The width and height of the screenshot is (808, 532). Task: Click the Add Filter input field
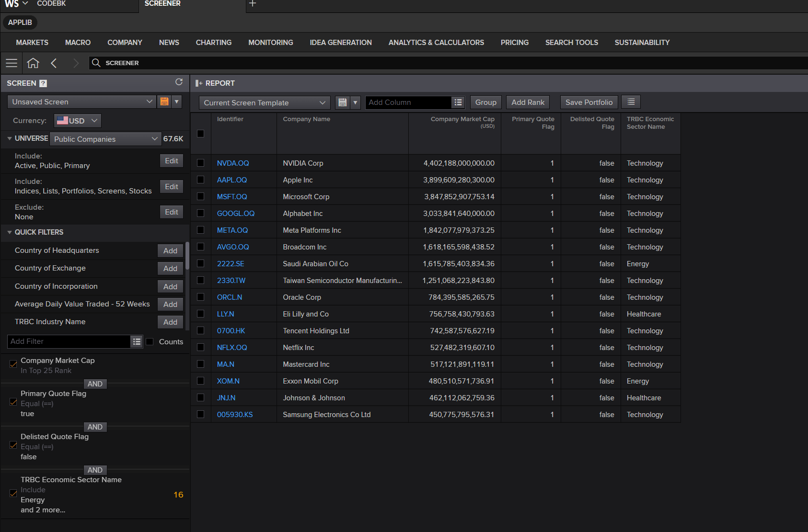(x=69, y=341)
